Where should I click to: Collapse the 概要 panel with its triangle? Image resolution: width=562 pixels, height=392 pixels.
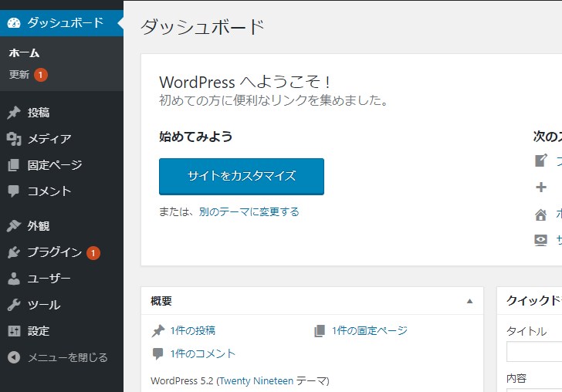coord(469,301)
